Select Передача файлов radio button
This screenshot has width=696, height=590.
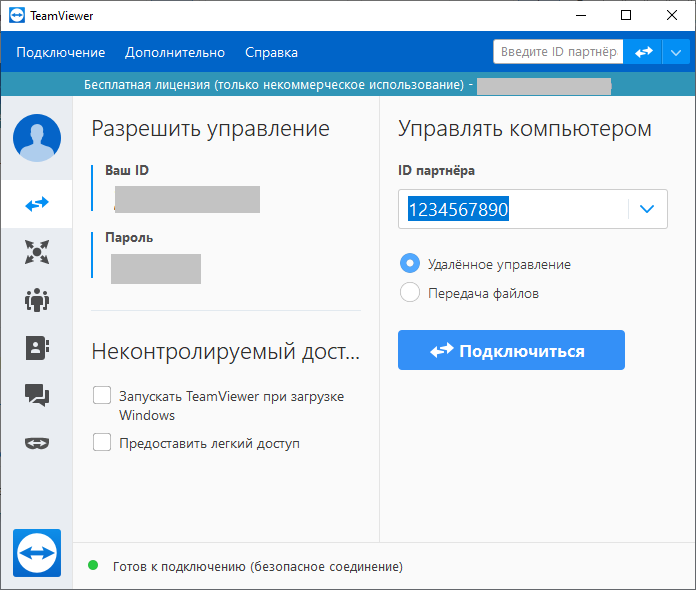point(410,292)
